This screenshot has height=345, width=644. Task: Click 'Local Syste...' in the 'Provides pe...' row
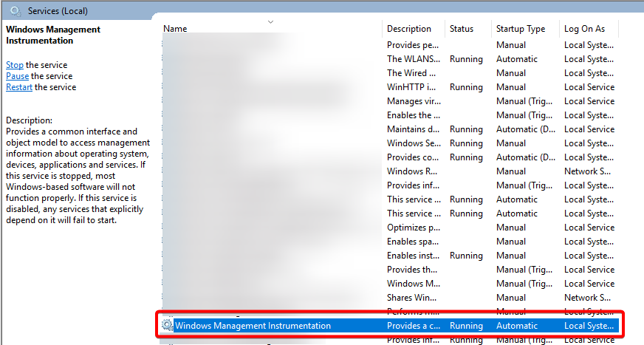(x=589, y=45)
